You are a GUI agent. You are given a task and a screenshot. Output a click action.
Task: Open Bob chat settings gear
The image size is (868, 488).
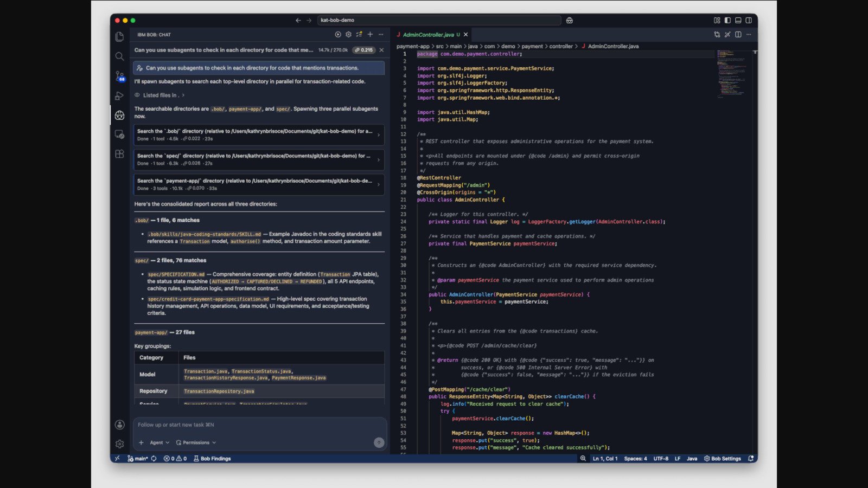point(348,35)
